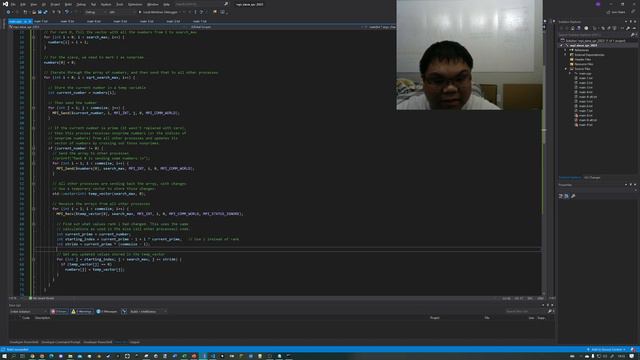Open the x86 platform dropdown

120,12
